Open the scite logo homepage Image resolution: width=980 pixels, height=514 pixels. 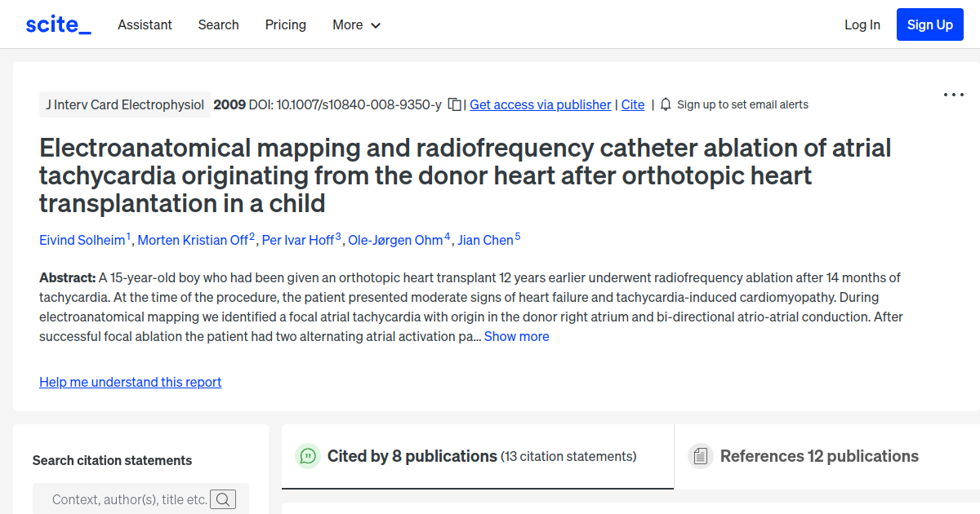57,24
